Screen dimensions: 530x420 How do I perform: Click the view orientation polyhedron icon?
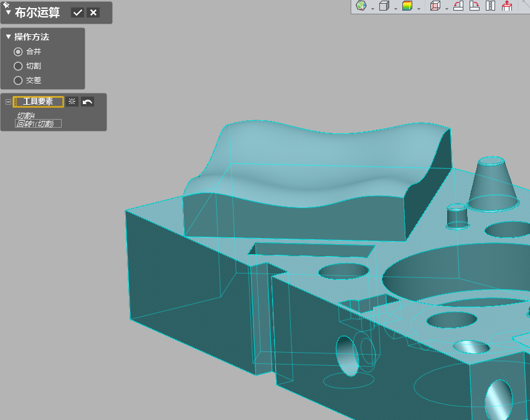click(361, 6)
